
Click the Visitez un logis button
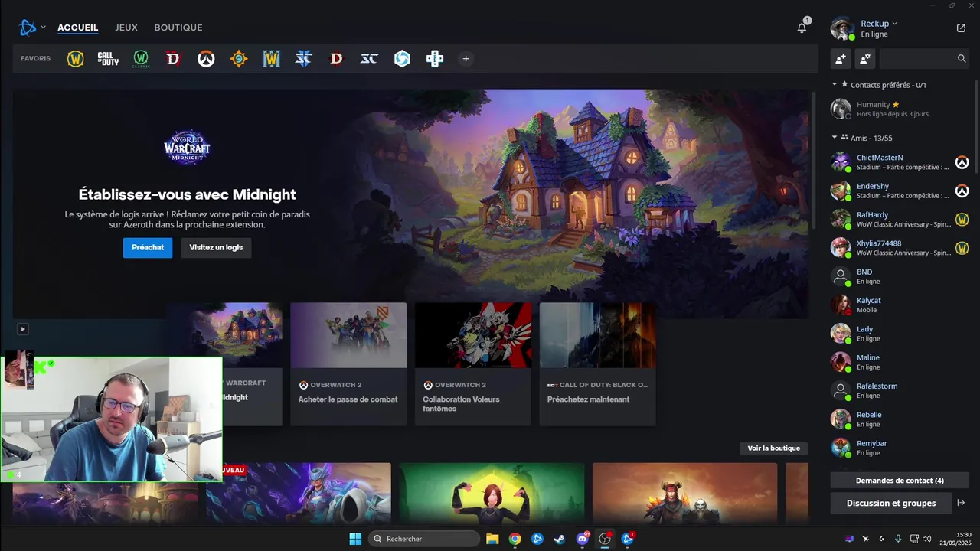tap(216, 248)
